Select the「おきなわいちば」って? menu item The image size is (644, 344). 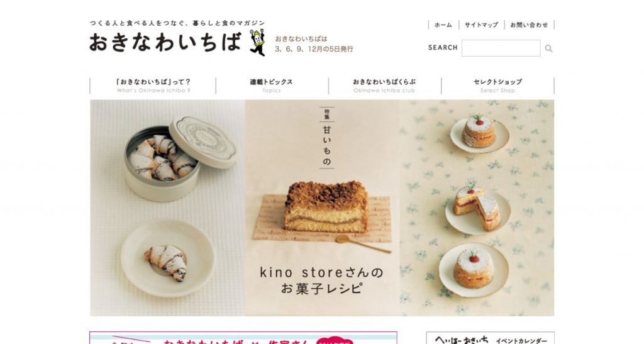(153, 86)
